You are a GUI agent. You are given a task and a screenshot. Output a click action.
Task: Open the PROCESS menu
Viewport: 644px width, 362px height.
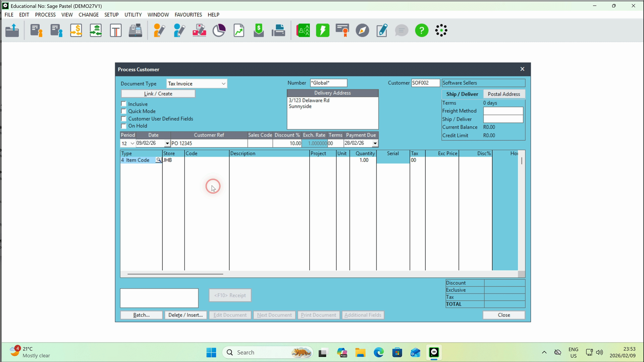(x=45, y=15)
